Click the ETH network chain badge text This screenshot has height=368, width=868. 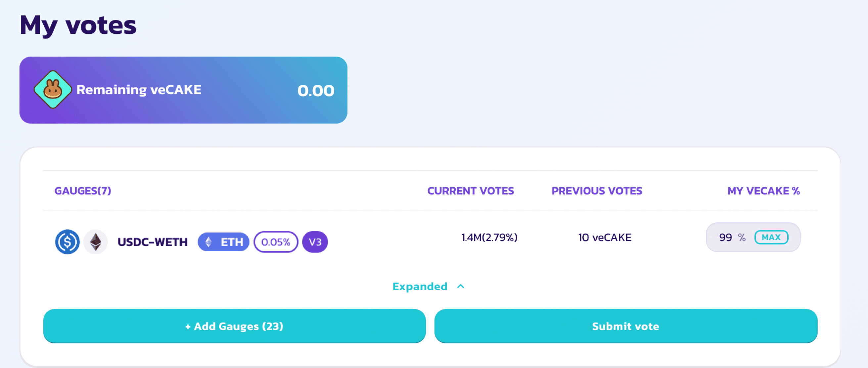click(232, 242)
